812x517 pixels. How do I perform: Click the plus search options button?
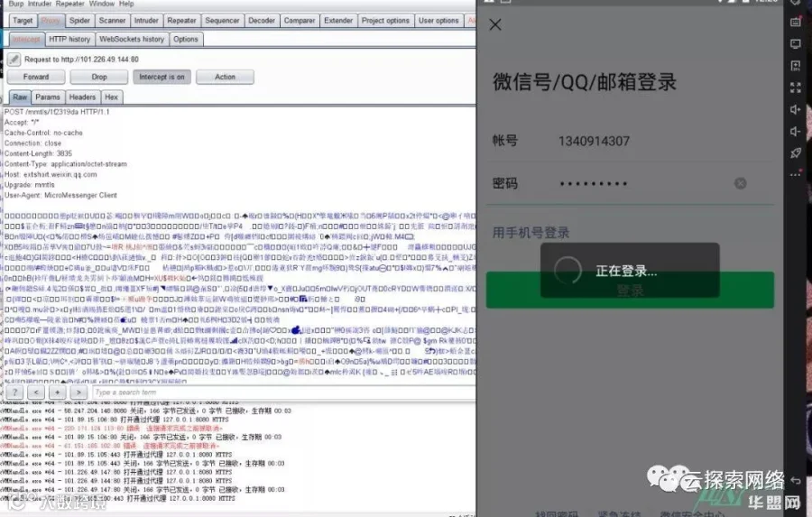click(57, 392)
